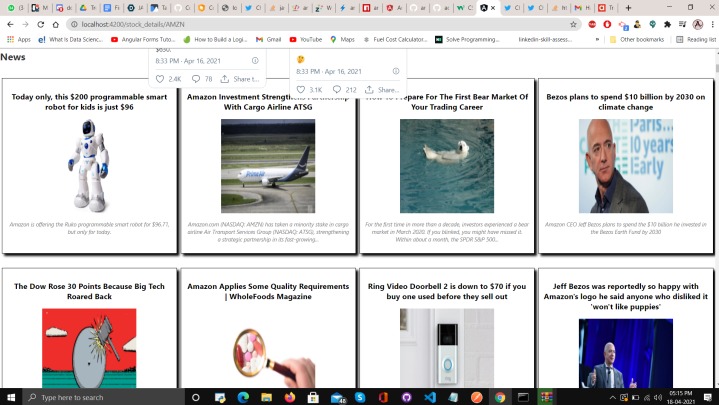
Task: Click the Bezos Paris 10 years early photo
Action: click(625, 166)
